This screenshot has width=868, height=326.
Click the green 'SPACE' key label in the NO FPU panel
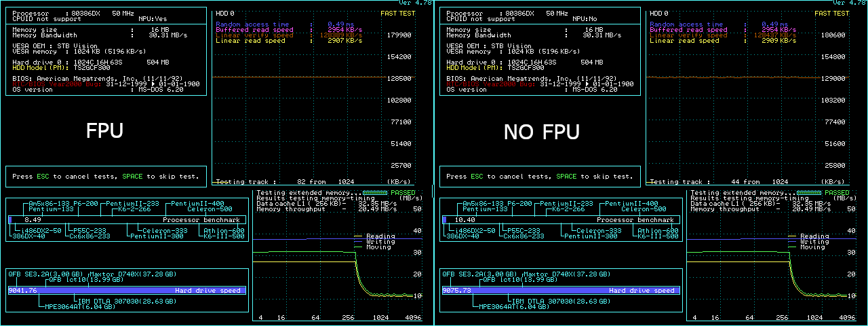[x=566, y=177]
